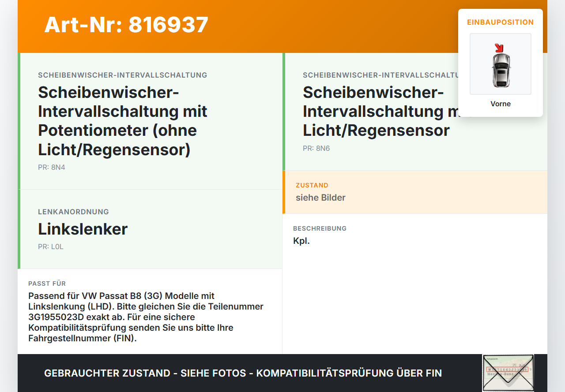Select the 'Passend für VW Passat B8' paragraph
The width and height of the screenshot is (565, 392).
[146, 317]
